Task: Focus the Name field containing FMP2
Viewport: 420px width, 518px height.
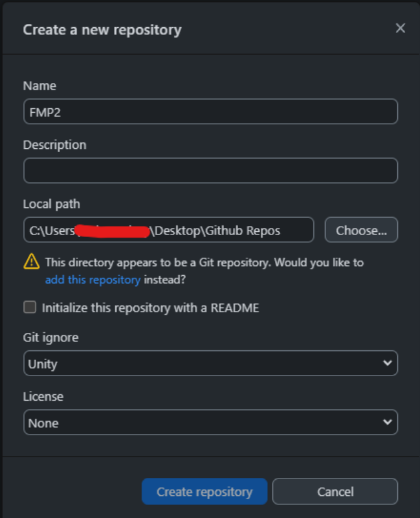Action: pos(211,111)
